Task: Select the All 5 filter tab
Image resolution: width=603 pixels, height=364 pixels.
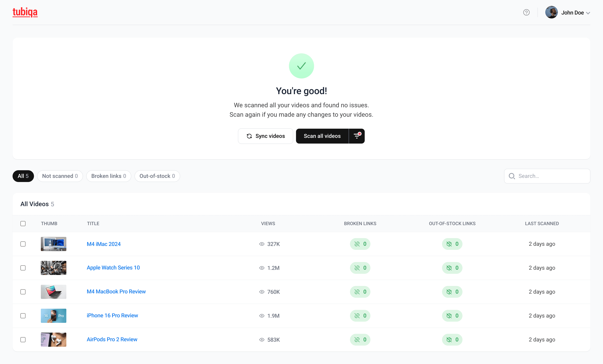Action: (23, 176)
